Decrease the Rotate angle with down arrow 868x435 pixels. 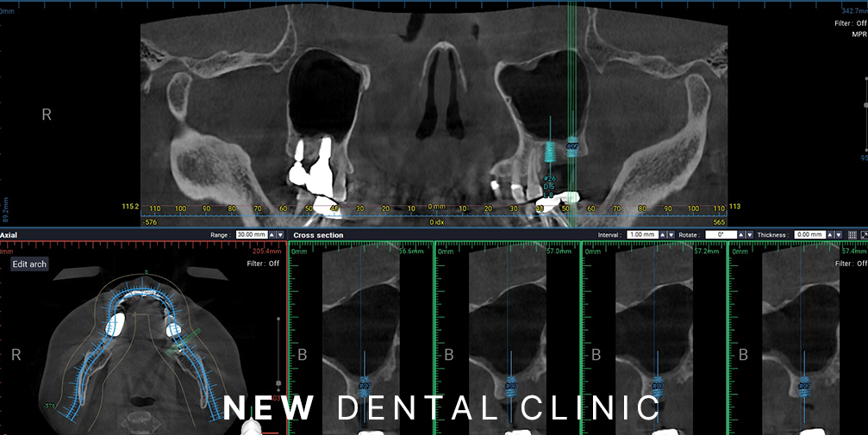[748, 234]
